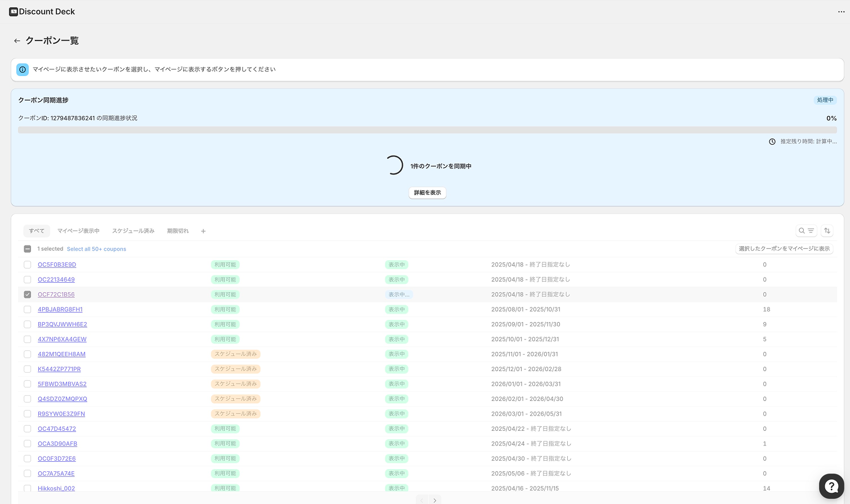Open the スケジュール済み tab
This screenshot has width=850, height=504.
coord(133,231)
